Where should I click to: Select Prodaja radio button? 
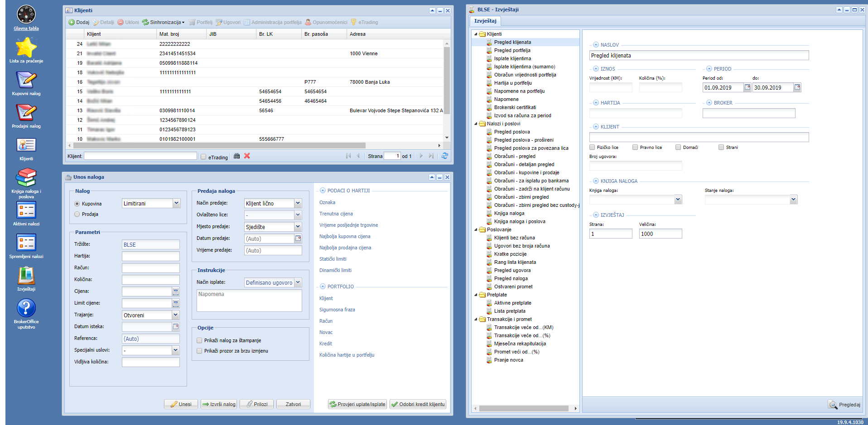coord(77,214)
